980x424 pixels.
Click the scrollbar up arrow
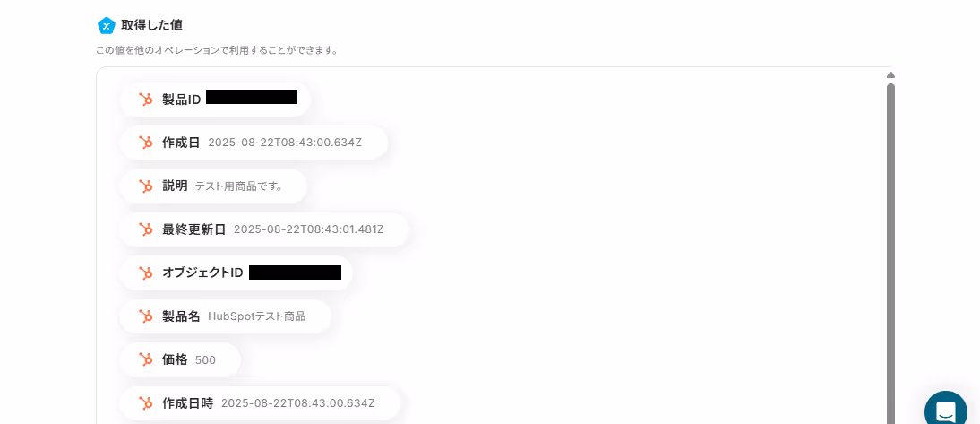coord(890,75)
